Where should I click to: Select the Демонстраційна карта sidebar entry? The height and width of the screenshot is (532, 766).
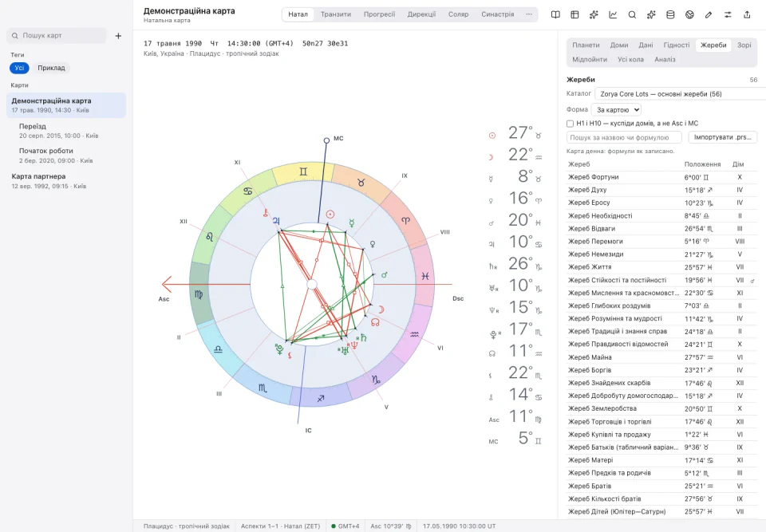66,105
